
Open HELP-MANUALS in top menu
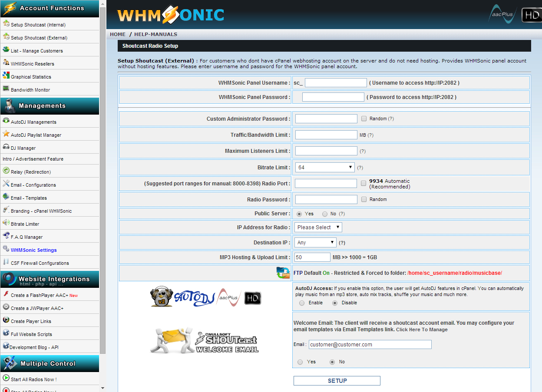pos(155,34)
